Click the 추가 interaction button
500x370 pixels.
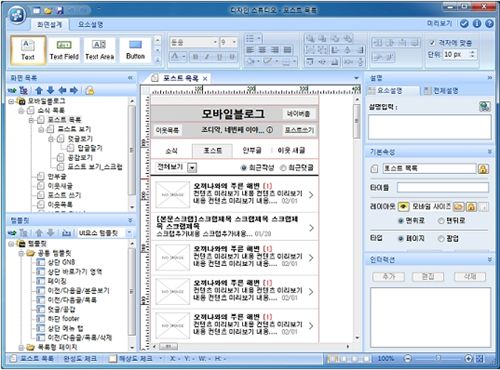pos(388,276)
